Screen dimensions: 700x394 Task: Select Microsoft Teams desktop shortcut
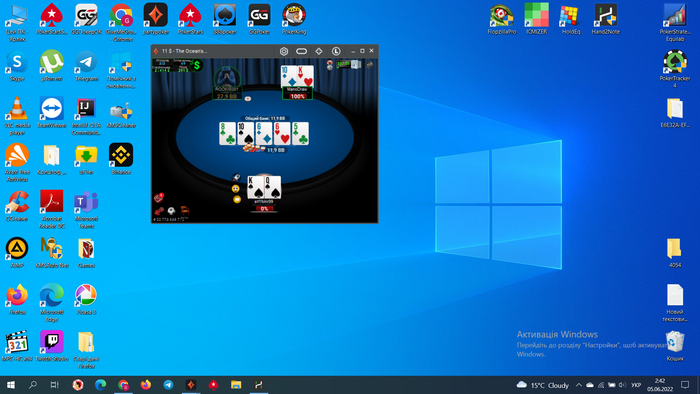tap(87, 210)
